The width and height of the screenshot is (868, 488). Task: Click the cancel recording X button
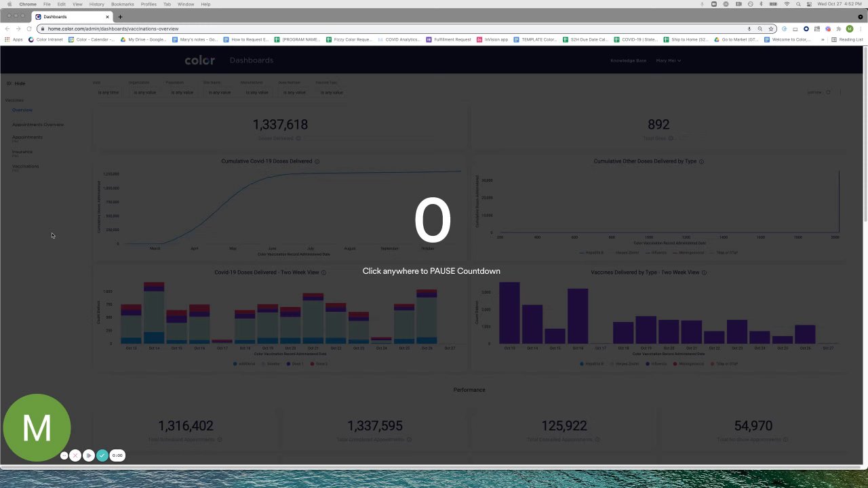coord(75,455)
